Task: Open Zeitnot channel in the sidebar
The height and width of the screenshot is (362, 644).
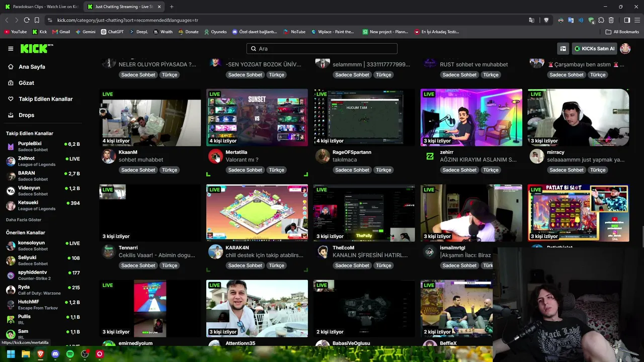Action: pyautogui.click(x=43, y=161)
